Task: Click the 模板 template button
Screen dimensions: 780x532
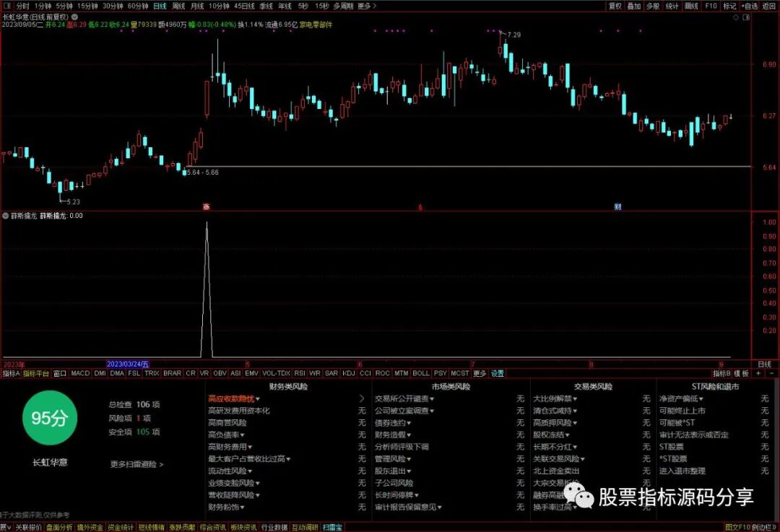Action: click(741, 373)
